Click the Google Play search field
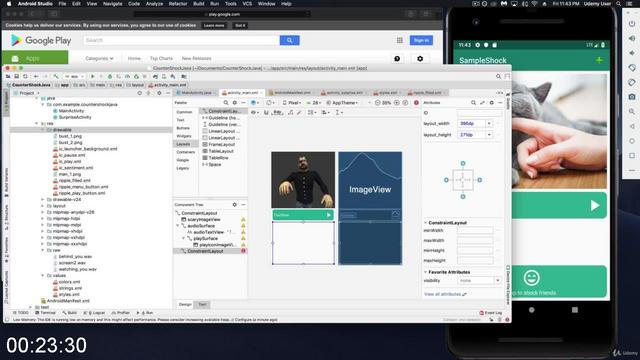The width and height of the screenshot is (640, 360). (x=182, y=40)
